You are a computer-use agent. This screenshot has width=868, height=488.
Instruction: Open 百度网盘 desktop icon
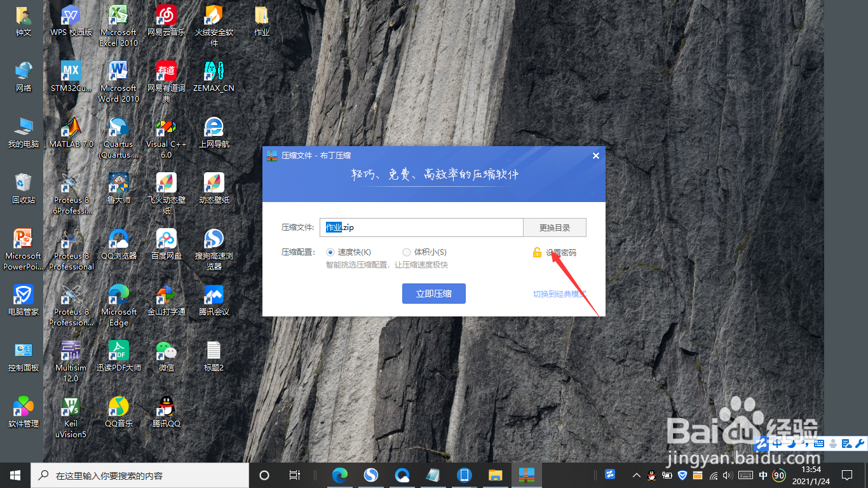coord(166,244)
